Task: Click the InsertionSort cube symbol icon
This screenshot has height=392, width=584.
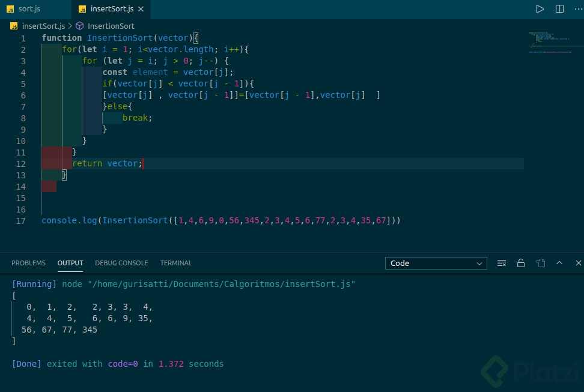Action: [80, 26]
